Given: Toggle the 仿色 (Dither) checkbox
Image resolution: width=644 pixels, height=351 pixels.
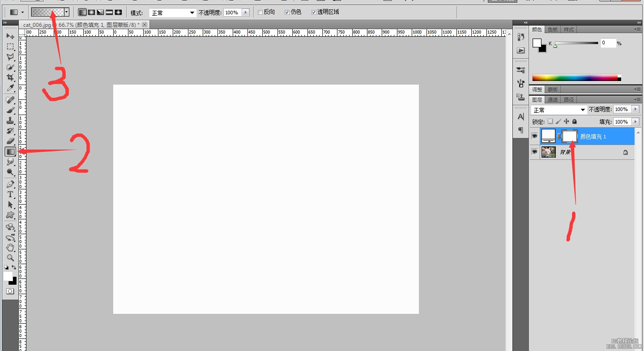Looking at the screenshot, I should (x=287, y=12).
